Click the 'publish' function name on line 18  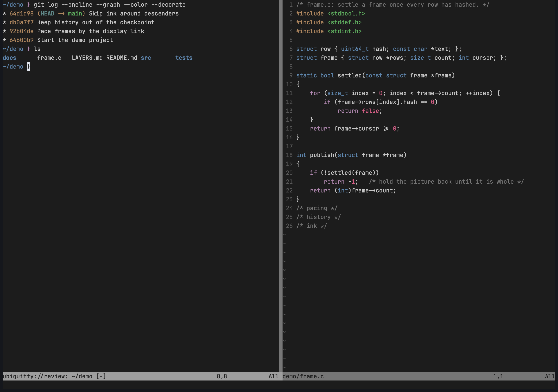coord(322,155)
